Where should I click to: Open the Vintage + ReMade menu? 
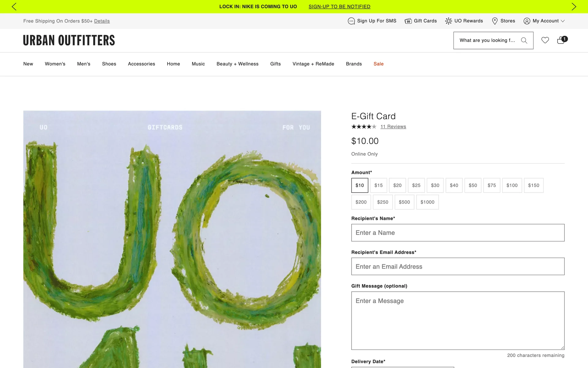(x=313, y=64)
